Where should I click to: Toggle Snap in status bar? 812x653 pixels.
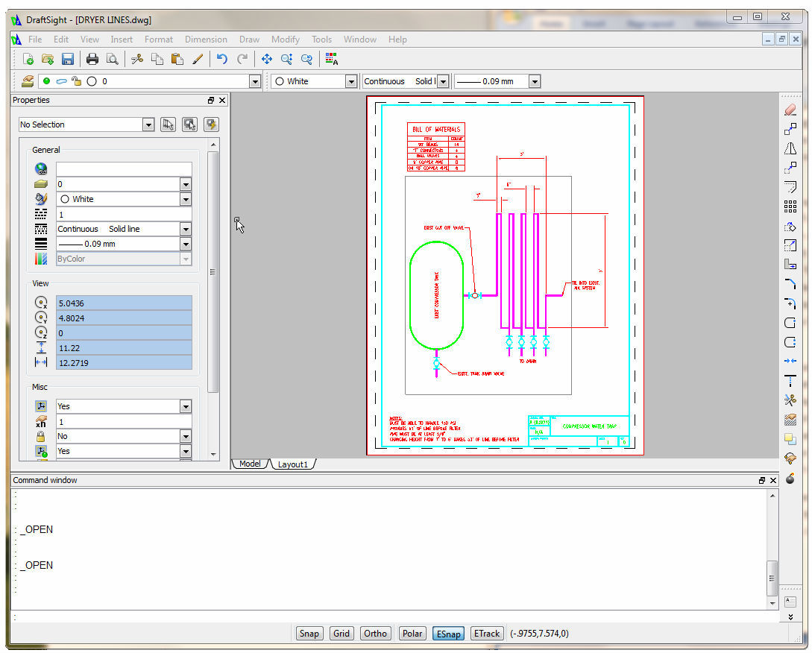pyautogui.click(x=309, y=634)
